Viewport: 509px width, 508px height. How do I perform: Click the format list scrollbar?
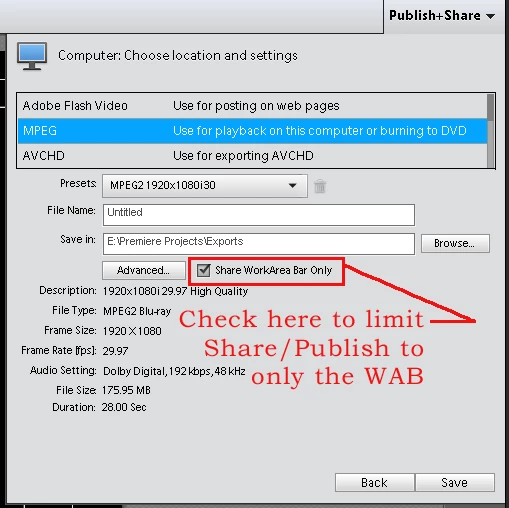[x=491, y=131]
